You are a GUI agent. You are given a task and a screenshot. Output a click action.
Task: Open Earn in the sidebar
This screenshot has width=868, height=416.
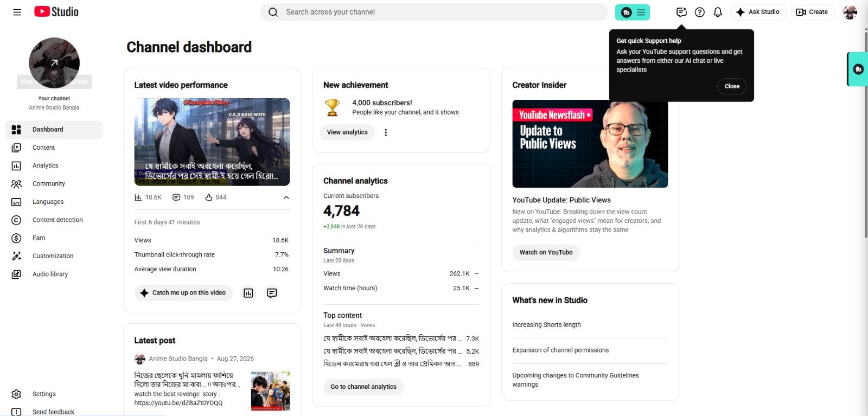pos(54,238)
